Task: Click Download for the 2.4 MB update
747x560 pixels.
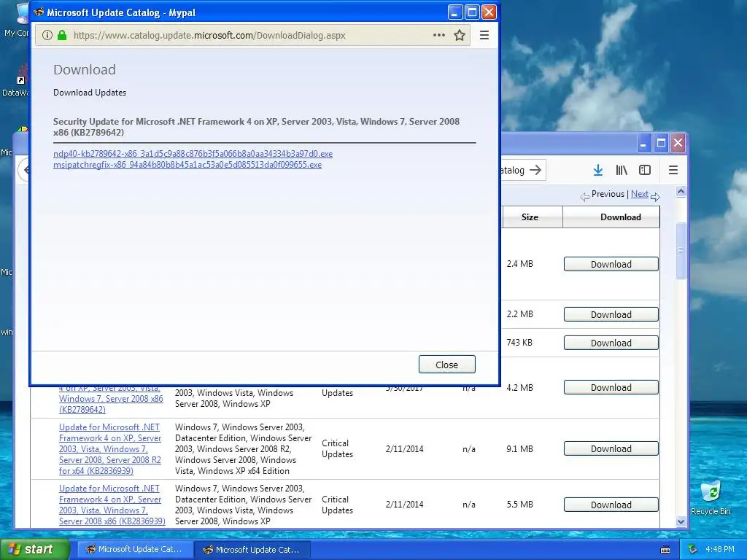Action: click(611, 264)
